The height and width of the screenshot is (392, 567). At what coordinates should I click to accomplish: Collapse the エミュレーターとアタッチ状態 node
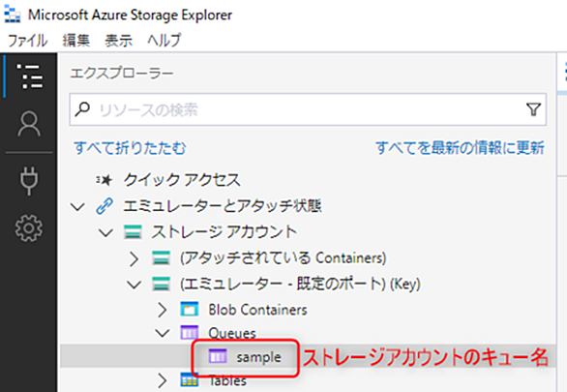77,207
